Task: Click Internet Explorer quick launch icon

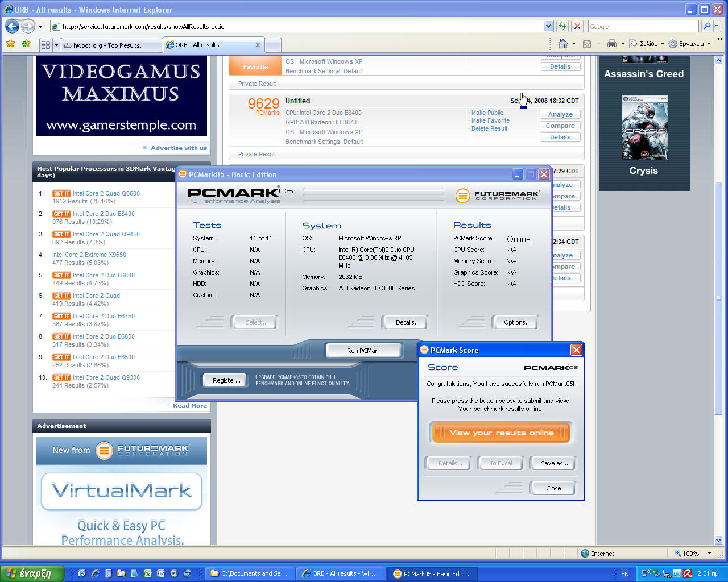Action: (95, 573)
